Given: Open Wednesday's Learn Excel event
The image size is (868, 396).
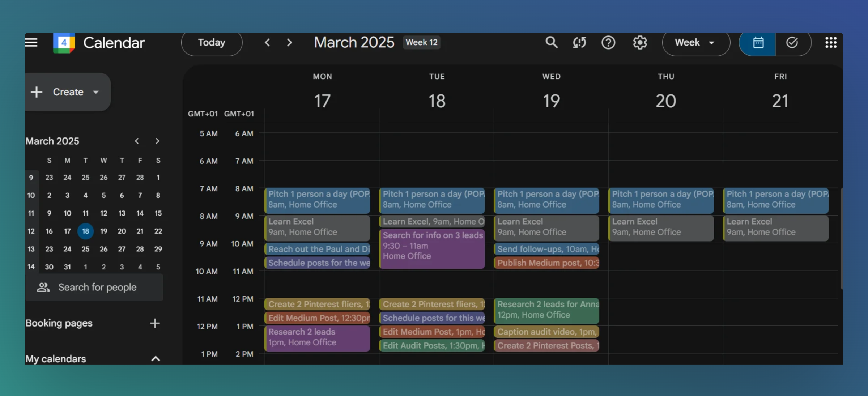Looking at the screenshot, I should click(x=546, y=228).
